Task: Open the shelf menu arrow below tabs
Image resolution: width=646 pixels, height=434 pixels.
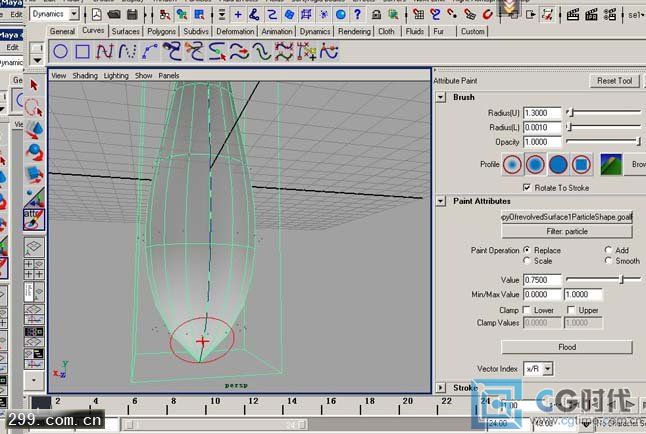Action: pyautogui.click(x=37, y=60)
